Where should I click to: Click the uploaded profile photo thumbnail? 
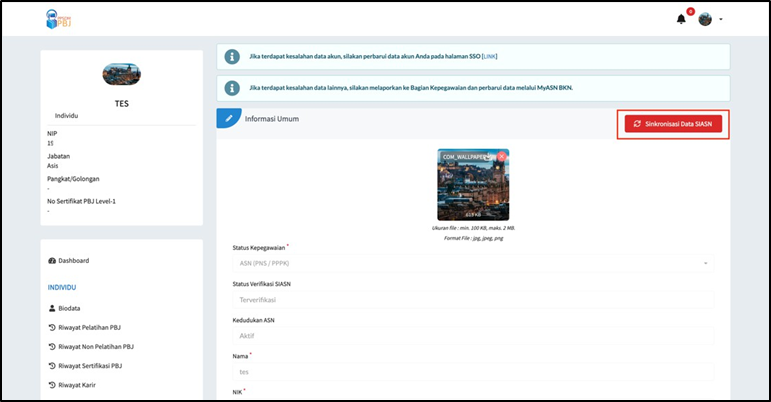[472, 189]
